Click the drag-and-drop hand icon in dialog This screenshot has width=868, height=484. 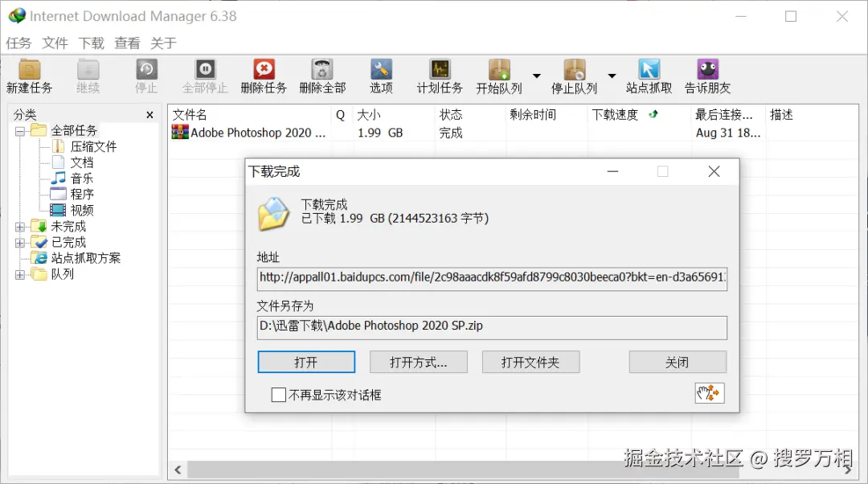click(710, 393)
